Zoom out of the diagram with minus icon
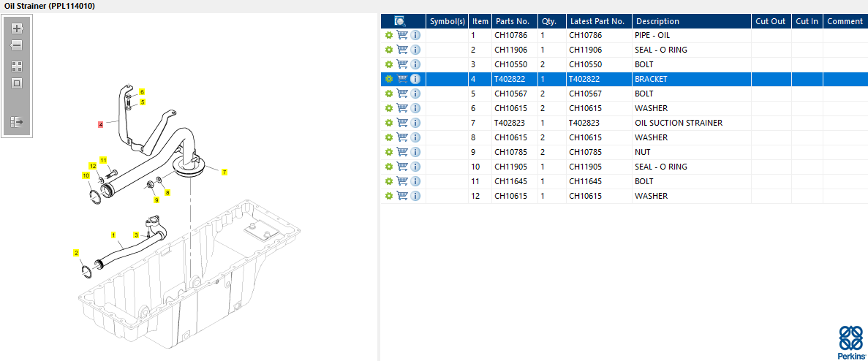The height and width of the screenshot is (361, 868). [x=17, y=45]
